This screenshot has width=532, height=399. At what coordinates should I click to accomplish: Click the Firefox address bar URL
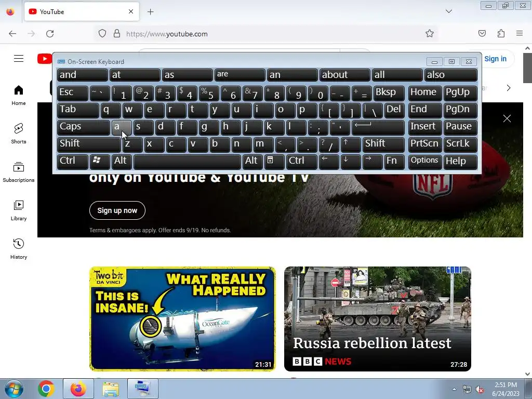click(167, 34)
